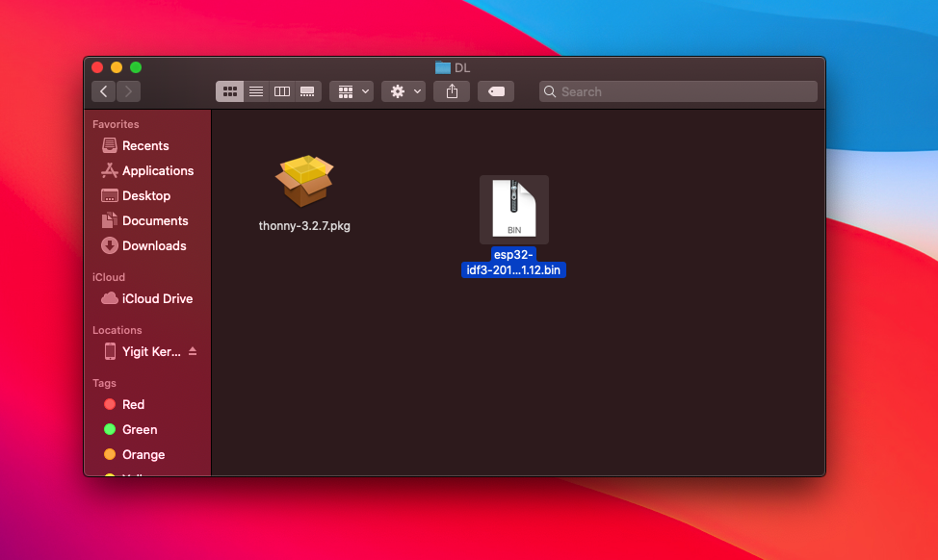Click the thonny-3.2.7.pkg file name

pyautogui.click(x=304, y=226)
